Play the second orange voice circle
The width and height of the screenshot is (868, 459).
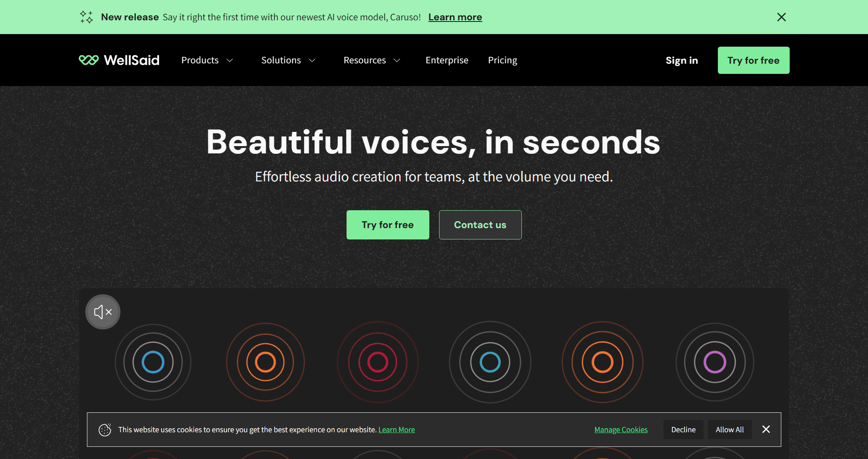pos(603,362)
